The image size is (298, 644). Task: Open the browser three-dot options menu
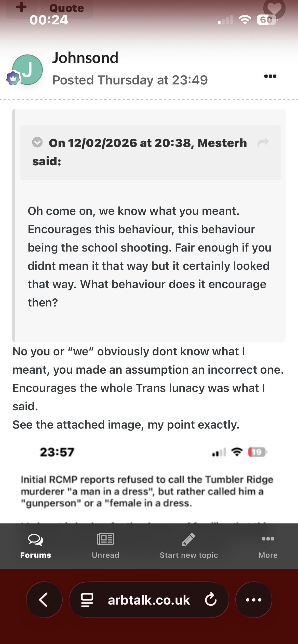tap(254, 600)
